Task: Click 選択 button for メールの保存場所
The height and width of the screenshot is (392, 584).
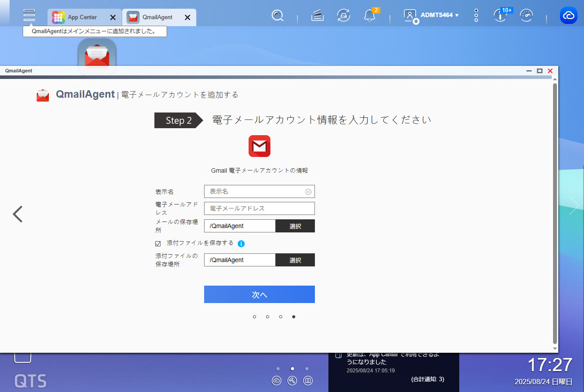Action: tap(295, 226)
